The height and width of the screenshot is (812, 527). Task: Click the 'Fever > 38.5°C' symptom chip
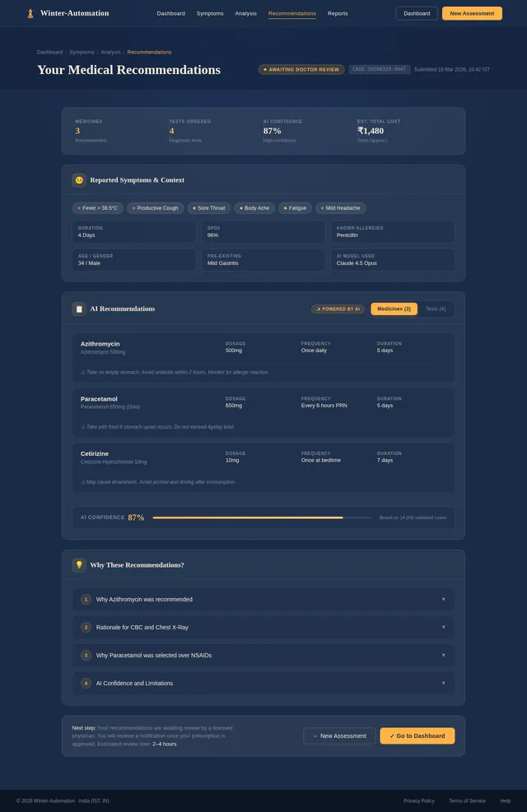pyautogui.click(x=97, y=208)
